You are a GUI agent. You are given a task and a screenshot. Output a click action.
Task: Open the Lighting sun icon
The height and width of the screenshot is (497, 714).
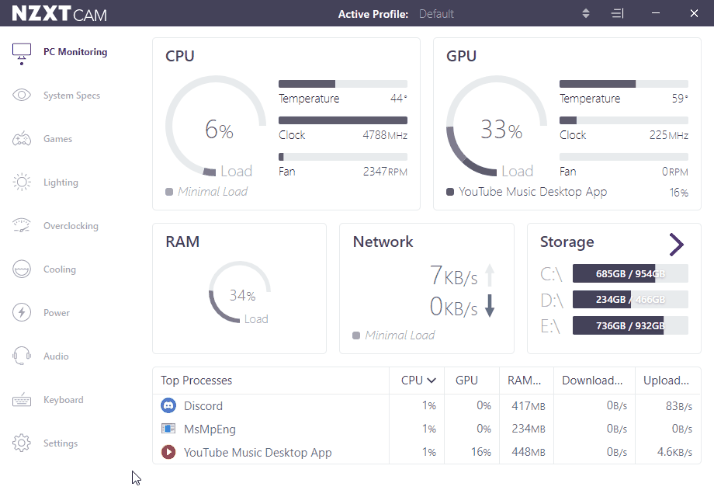(21, 183)
